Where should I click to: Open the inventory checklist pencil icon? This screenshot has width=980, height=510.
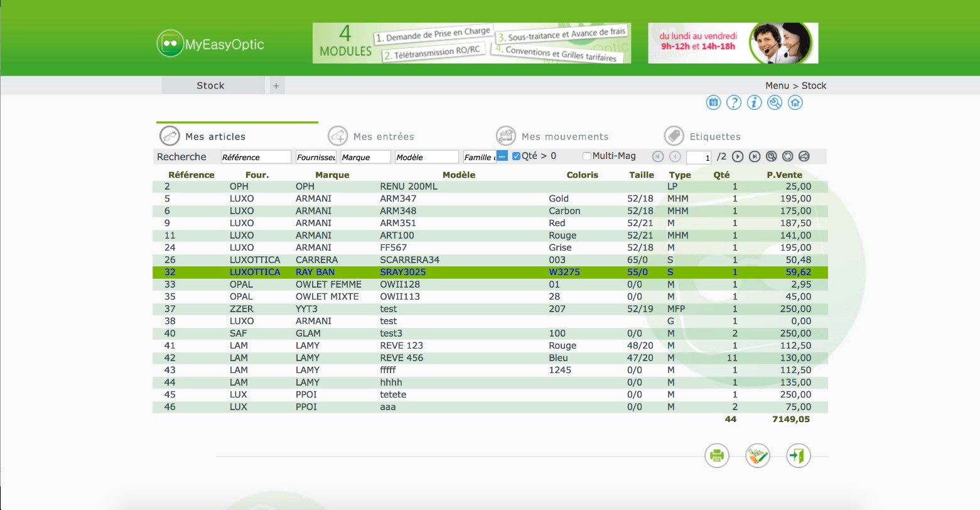point(758,455)
